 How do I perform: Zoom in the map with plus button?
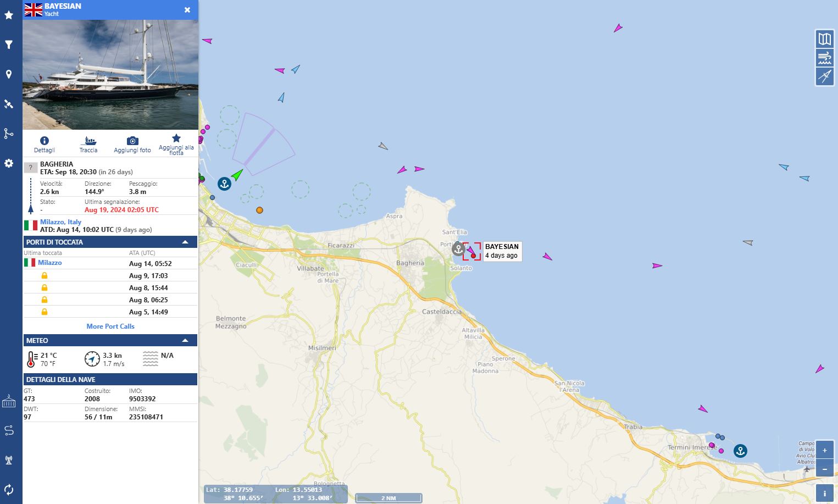[x=824, y=450]
